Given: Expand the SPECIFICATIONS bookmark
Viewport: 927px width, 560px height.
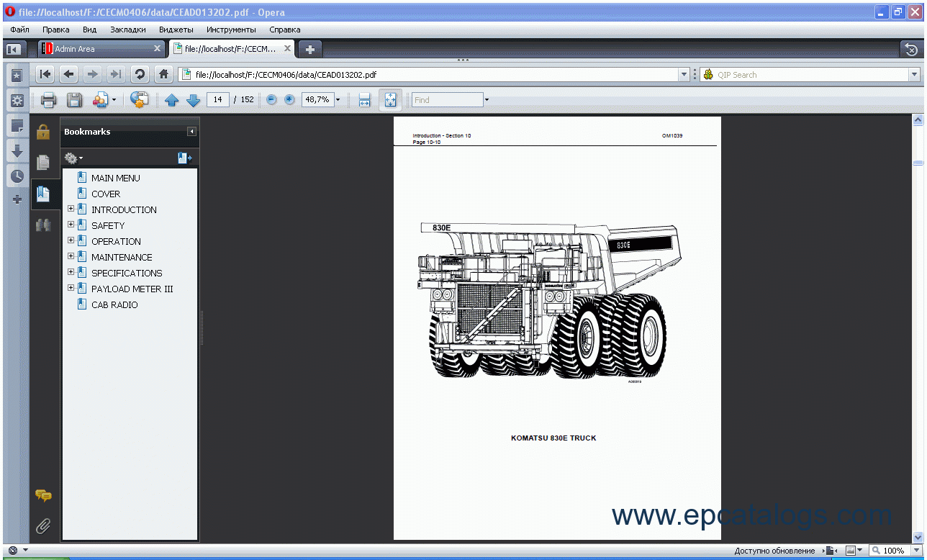Looking at the screenshot, I should 71,272.
